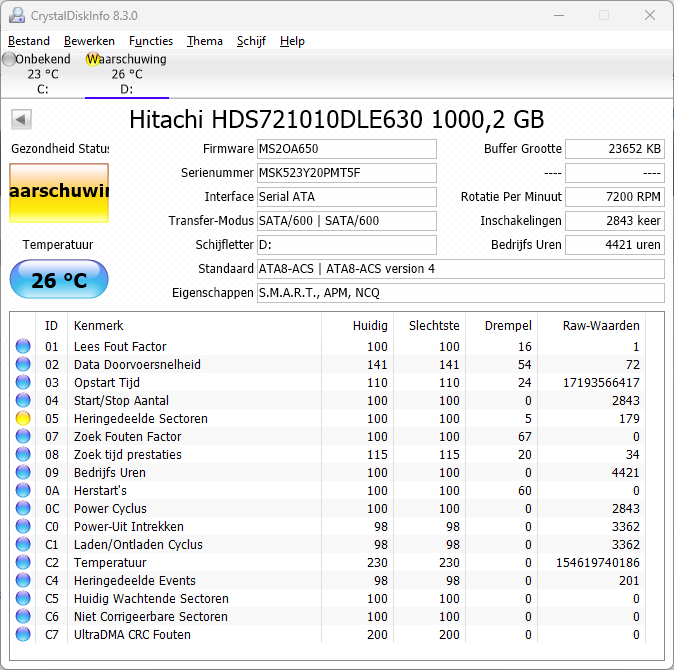Select the Onbekend C: drive tab
Viewport: 674px width, 670px height.
42,74
